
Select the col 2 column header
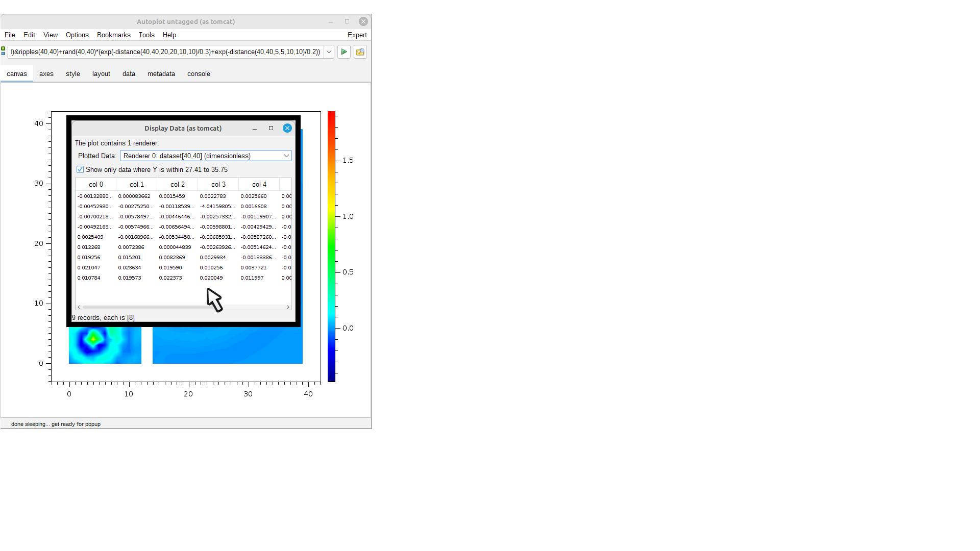(x=178, y=184)
